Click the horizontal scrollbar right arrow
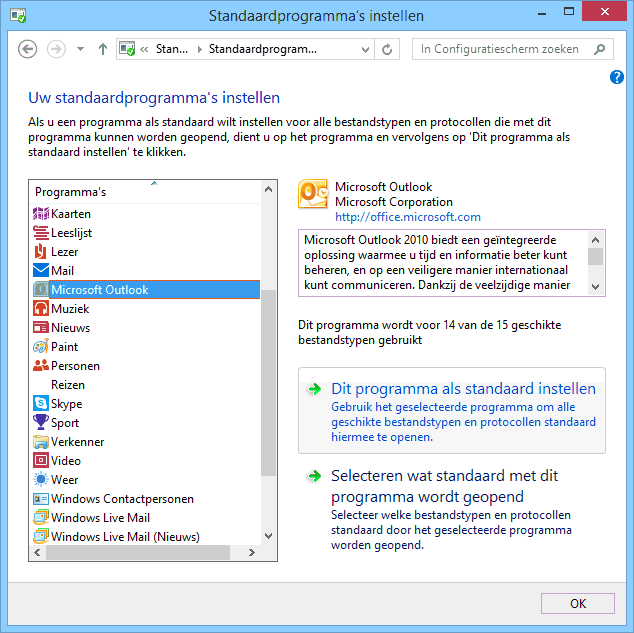Viewport: 634px width, 633px height. 252,552
